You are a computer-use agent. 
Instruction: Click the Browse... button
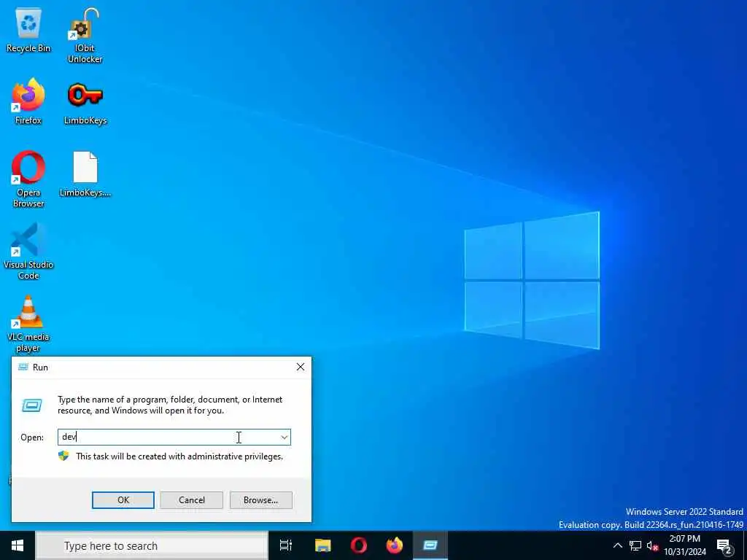click(260, 500)
